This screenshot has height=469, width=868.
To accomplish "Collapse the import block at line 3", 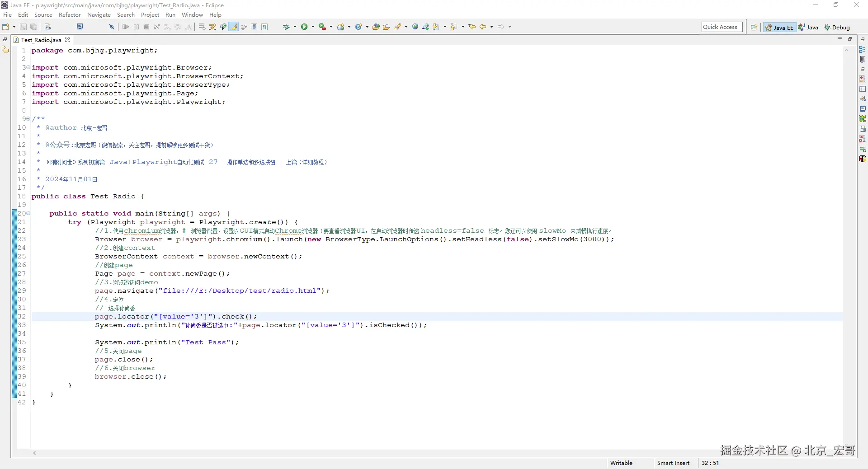I will (28, 67).
